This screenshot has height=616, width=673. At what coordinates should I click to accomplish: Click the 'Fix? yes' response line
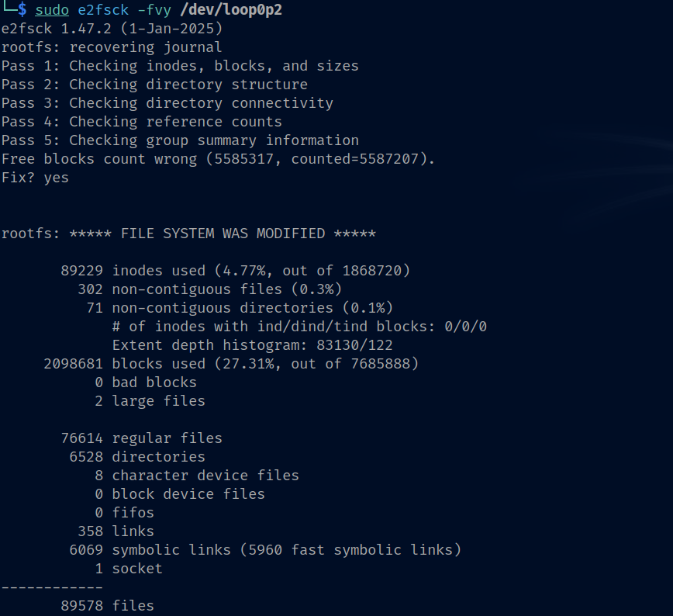pyautogui.click(x=35, y=178)
